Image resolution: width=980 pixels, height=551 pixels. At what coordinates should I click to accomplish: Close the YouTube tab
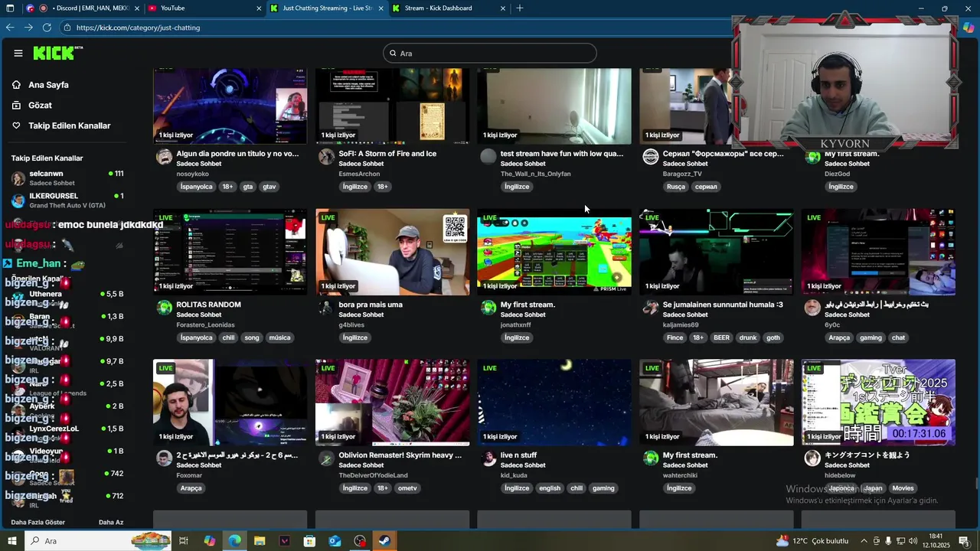click(x=259, y=8)
